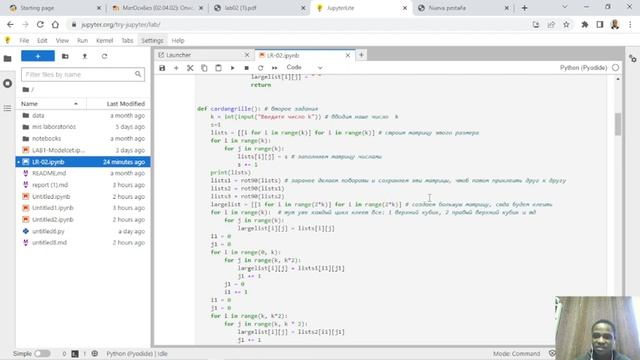Reload the browser page
This screenshot has width=640, height=360.
point(40,24)
